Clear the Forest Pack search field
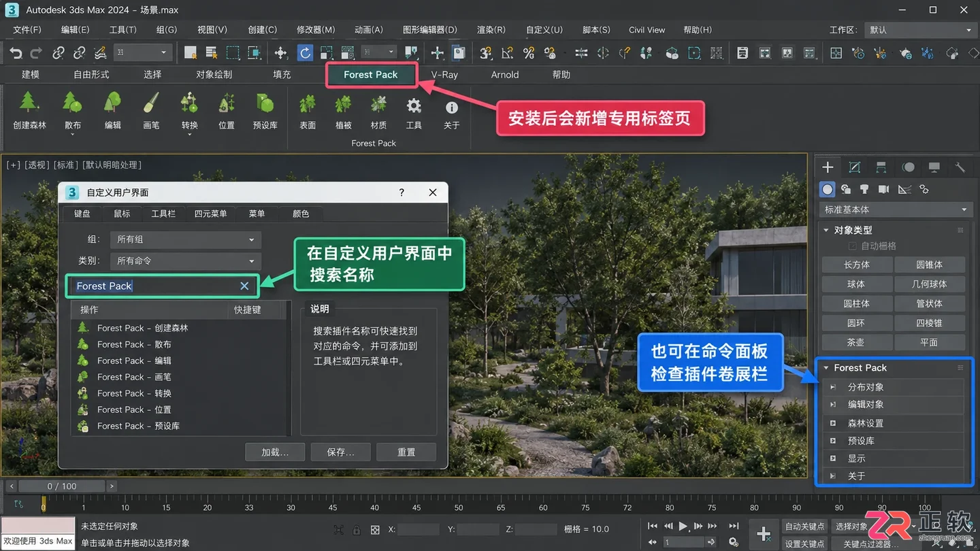This screenshot has height=551, width=980. (x=244, y=286)
